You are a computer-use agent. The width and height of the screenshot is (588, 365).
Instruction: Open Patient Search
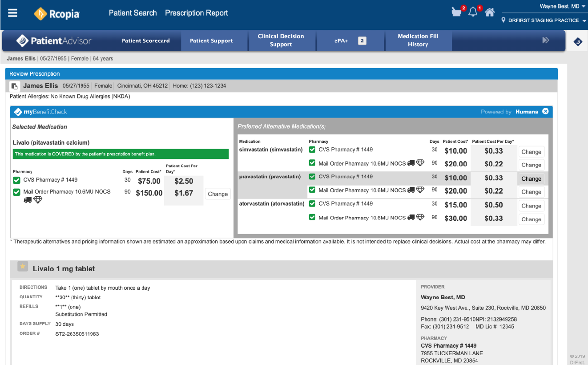[133, 13]
